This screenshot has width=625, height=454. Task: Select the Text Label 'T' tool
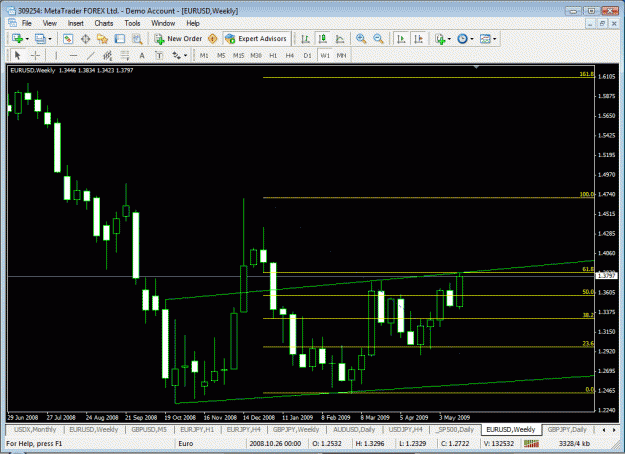tap(159, 55)
